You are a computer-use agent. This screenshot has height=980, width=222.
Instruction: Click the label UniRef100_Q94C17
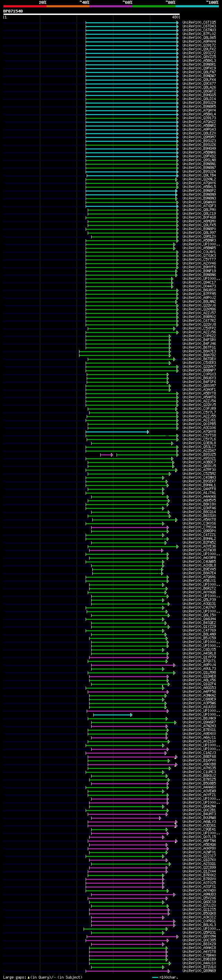199,282
